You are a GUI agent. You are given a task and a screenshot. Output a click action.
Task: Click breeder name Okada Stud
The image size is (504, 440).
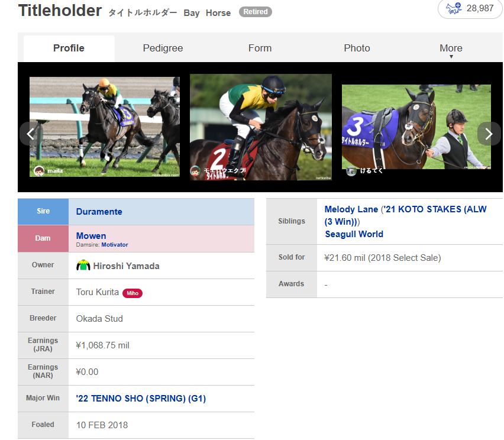click(x=99, y=319)
